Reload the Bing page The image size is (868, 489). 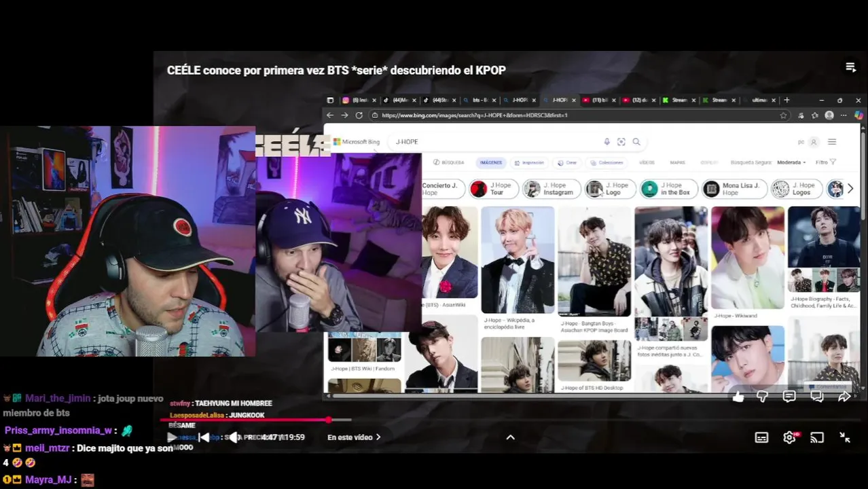tap(359, 115)
